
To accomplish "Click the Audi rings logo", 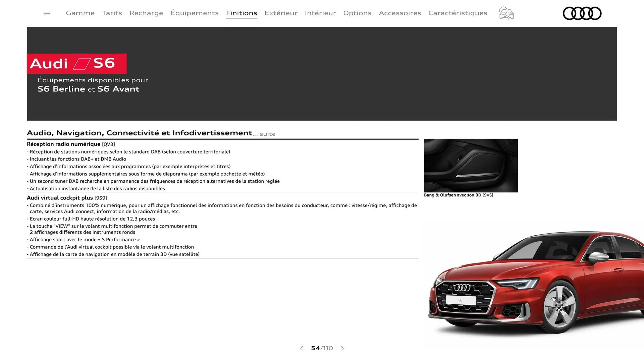I will [582, 13].
